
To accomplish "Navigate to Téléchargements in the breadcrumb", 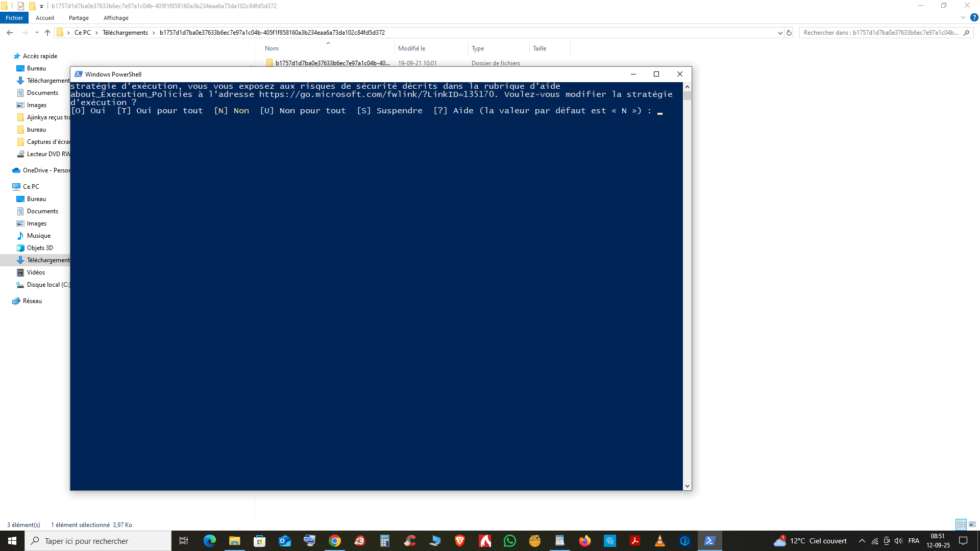I will [x=125, y=33].
